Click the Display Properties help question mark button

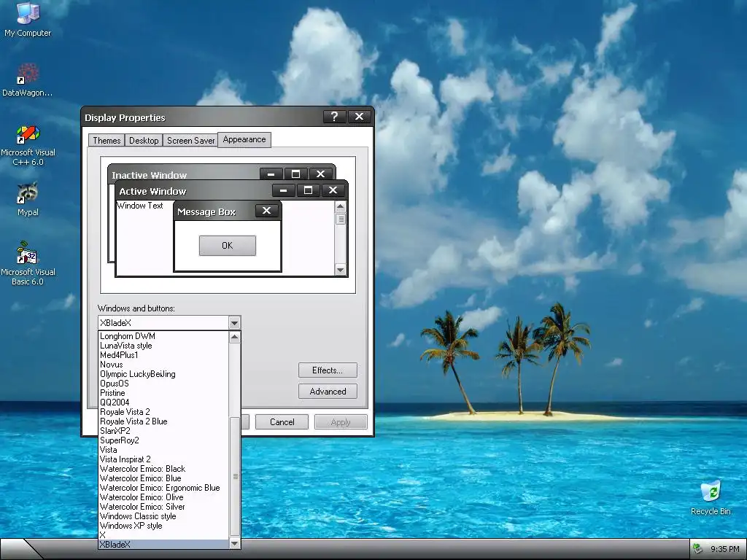click(x=334, y=117)
